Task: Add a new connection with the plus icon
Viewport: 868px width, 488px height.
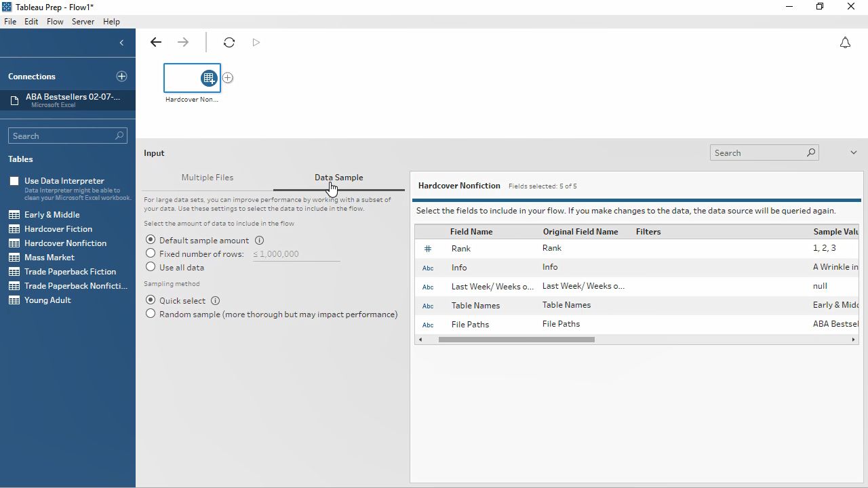Action: point(121,77)
